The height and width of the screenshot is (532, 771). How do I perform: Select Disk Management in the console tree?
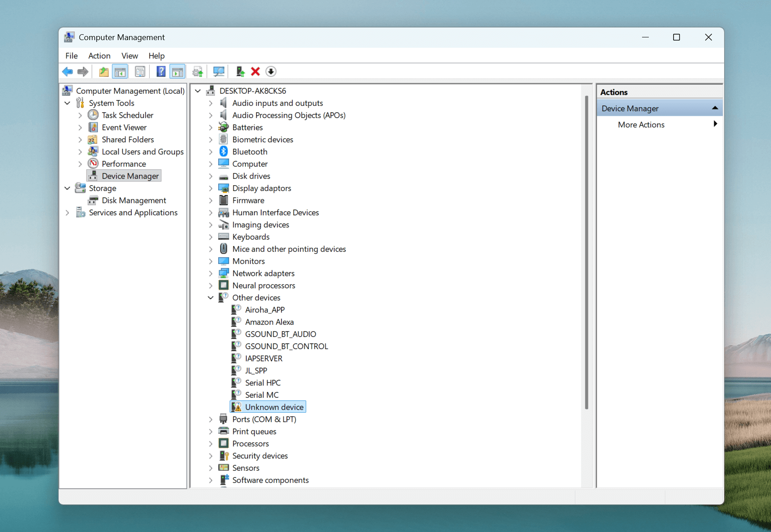(133, 200)
